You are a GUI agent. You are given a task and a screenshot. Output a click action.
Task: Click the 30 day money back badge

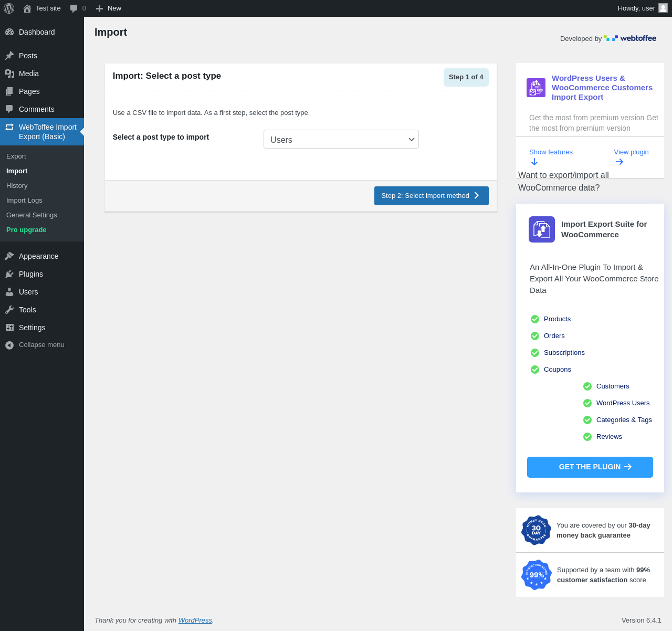536,530
